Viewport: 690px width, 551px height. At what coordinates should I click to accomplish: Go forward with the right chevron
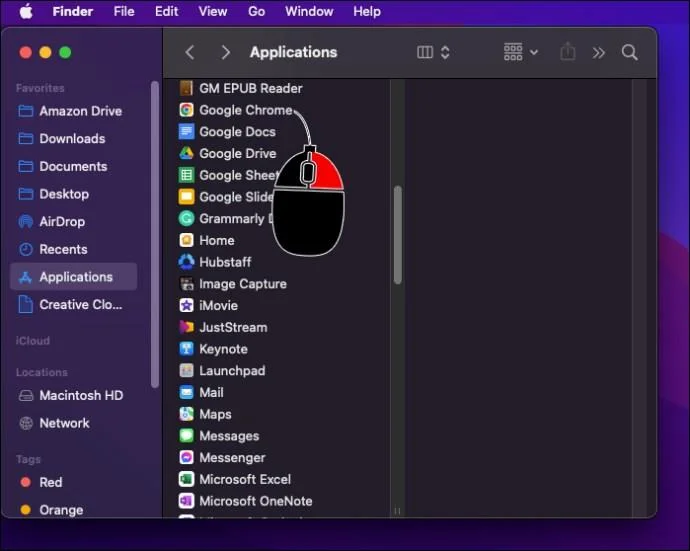[x=225, y=52]
